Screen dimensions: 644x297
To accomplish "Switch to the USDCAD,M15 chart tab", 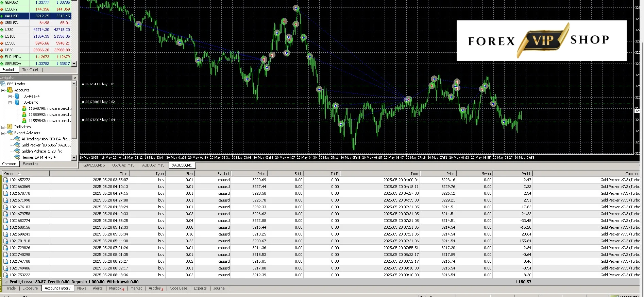I will point(123,165).
